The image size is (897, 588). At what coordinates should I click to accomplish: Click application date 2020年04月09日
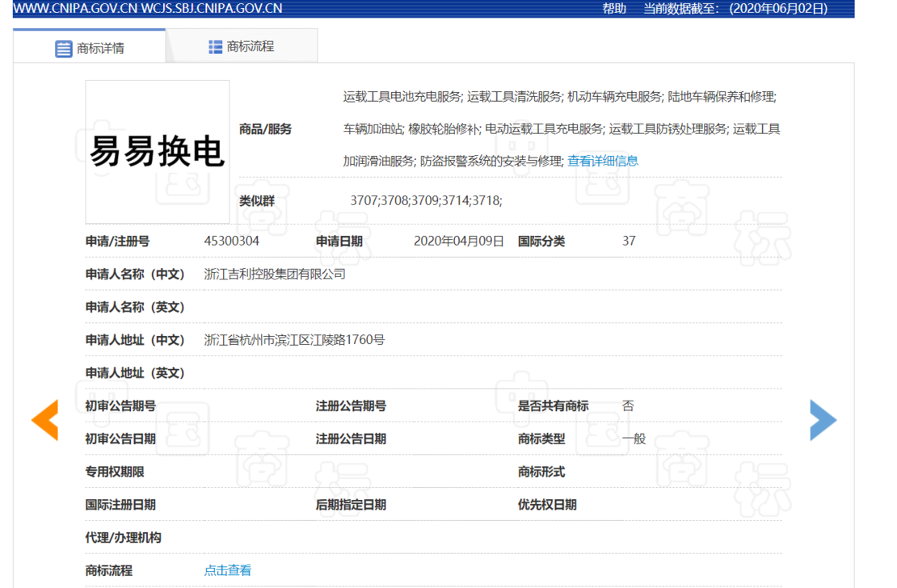pyautogui.click(x=458, y=241)
